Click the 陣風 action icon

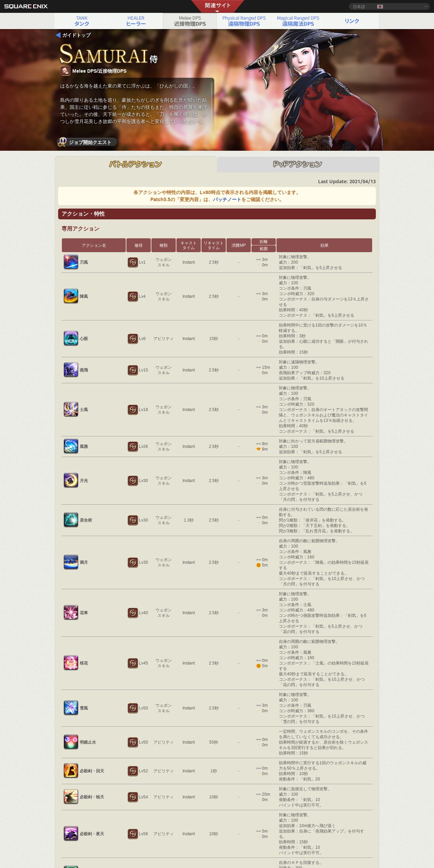[x=71, y=296]
